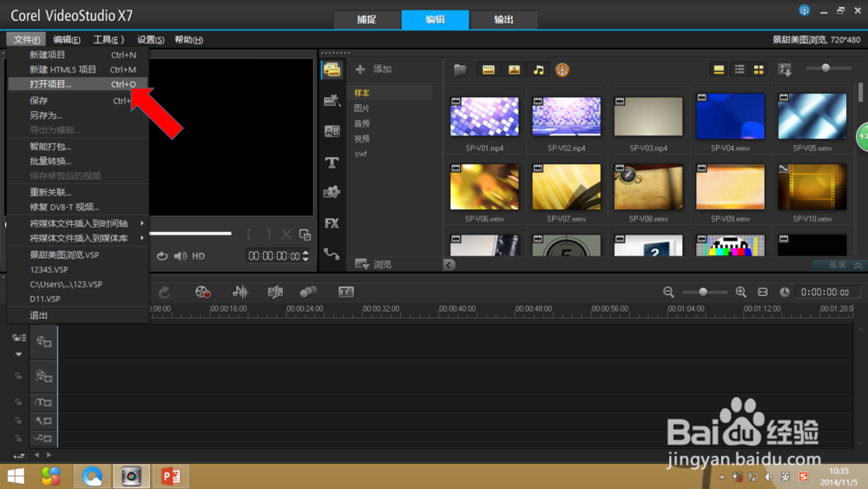Image resolution: width=868 pixels, height=489 pixels.
Task: Switch library to thumbnail view
Action: tap(759, 69)
